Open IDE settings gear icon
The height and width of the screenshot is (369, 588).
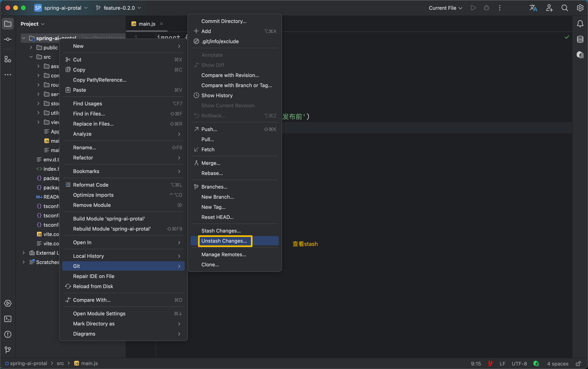(x=580, y=8)
